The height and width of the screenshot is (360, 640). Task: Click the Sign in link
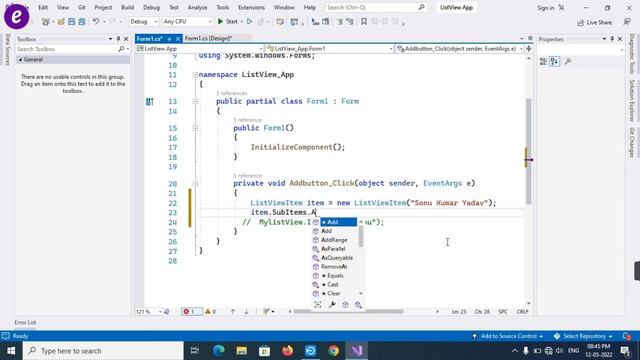click(x=546, y=8)
